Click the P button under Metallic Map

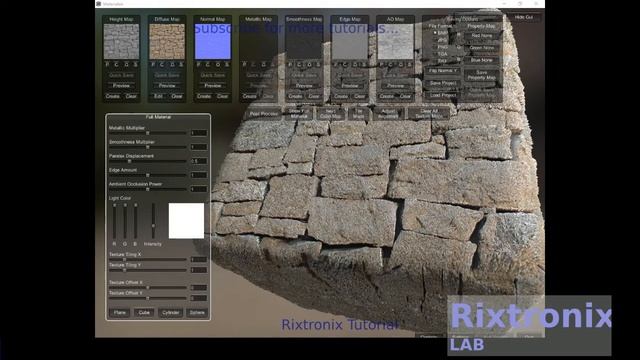tap(244, 64)
